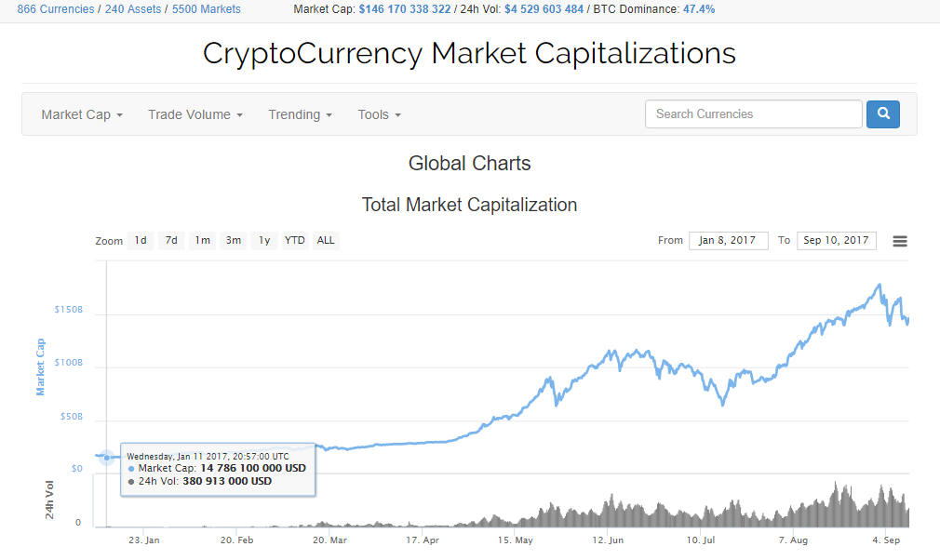Image resolution: width=940 pixels, height=560 pixels.
Task: Select the 3m zoom range
Action: [234, 240]
